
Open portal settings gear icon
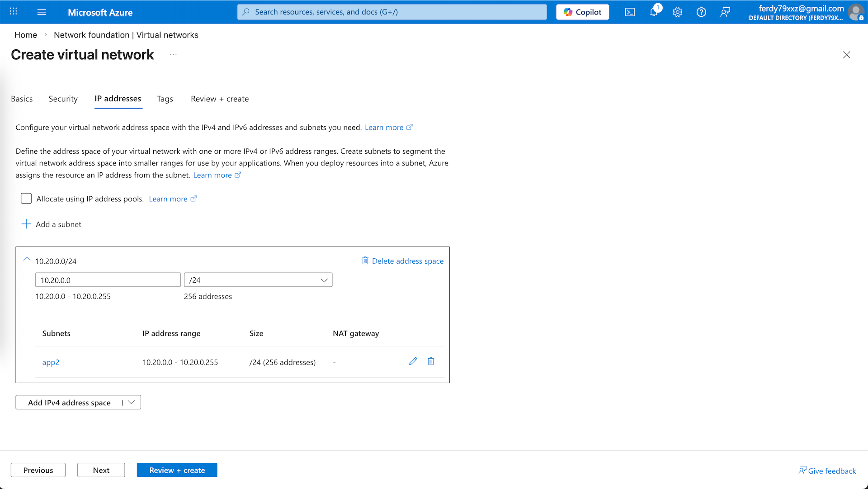tap(677, 12)
